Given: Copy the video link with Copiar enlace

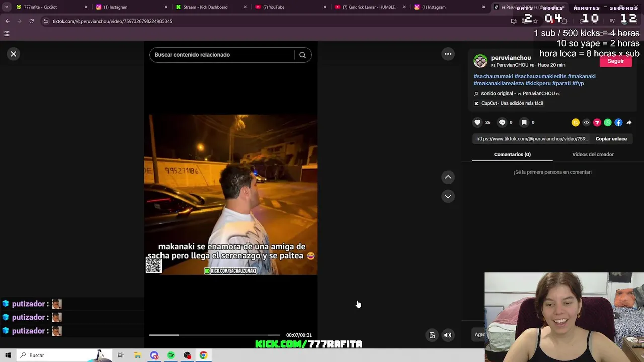Looking at the screenshot, I should pyautogui.click(x=611, y=139).
